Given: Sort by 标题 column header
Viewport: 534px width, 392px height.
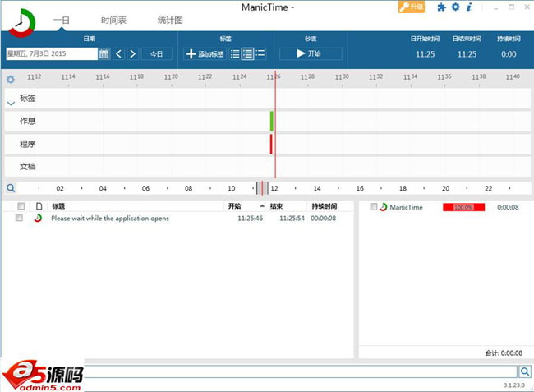Looking at the screenshot, I should point(58,206).
